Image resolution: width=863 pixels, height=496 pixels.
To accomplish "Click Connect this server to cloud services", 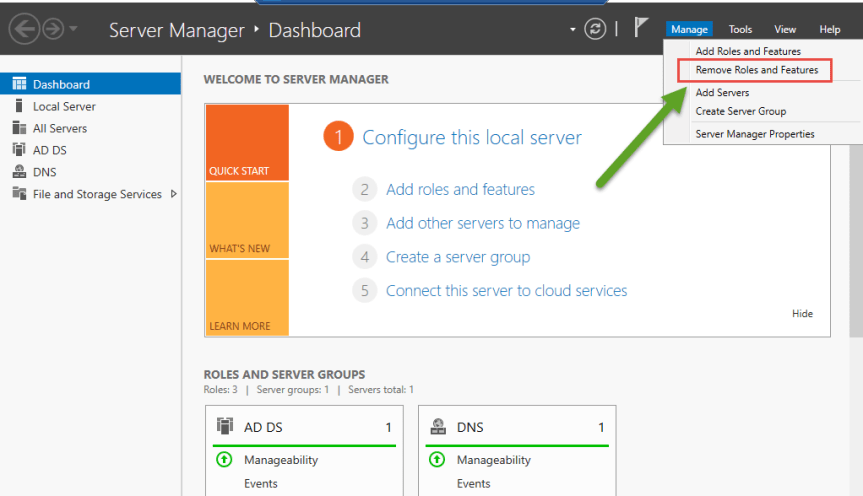I will click(506, 291).
